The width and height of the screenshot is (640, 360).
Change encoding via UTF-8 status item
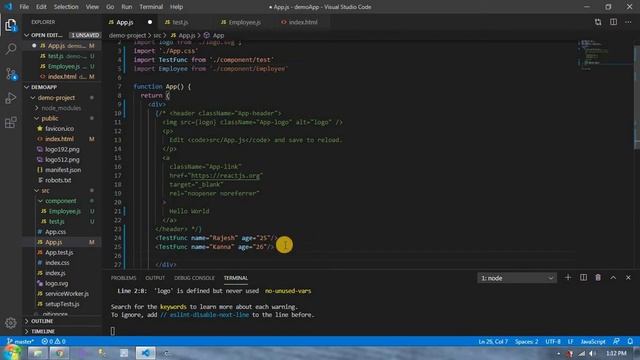pyautogui.click(x=553, y=341)
